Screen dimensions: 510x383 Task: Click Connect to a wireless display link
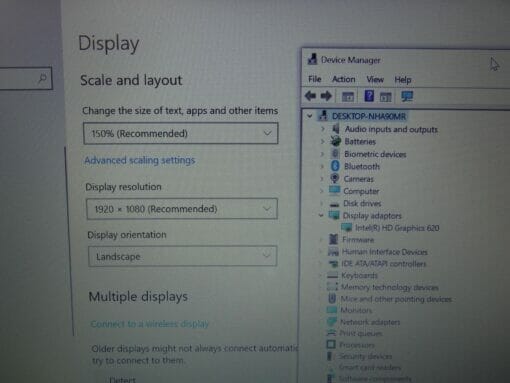[x=150, y=324]
